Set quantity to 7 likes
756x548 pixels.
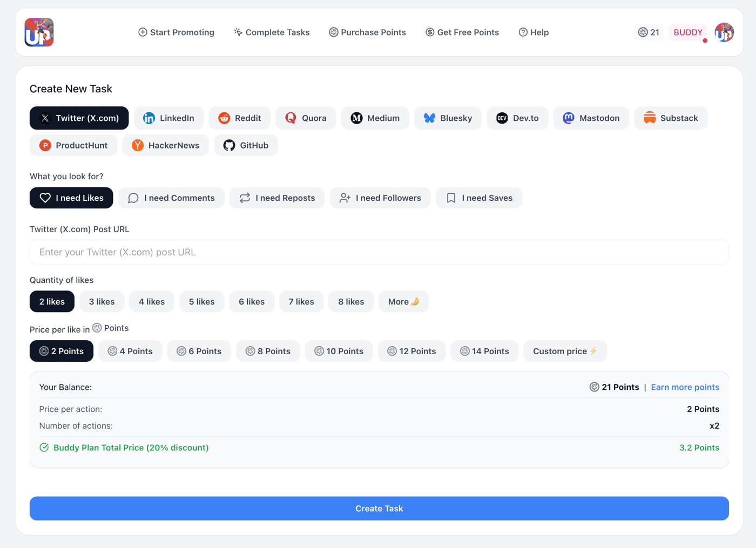(301, 302)
